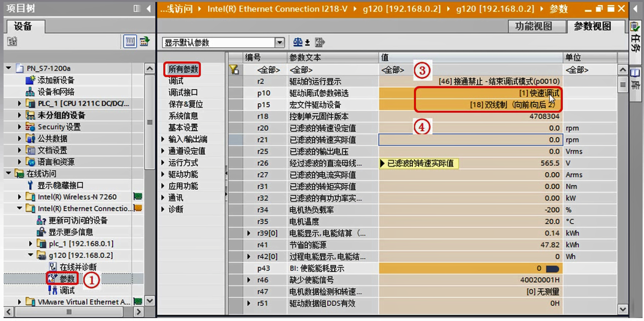Viewport: 644px width, 321px height.
Task: Select 基本设置 in the parameter navigation
Action: tap(183, 128)
